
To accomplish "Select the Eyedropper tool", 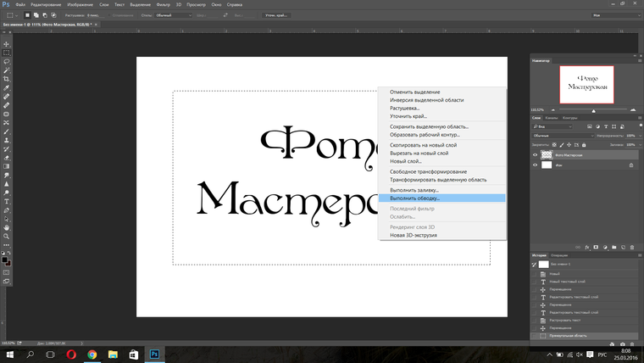I will click(6, 88).
